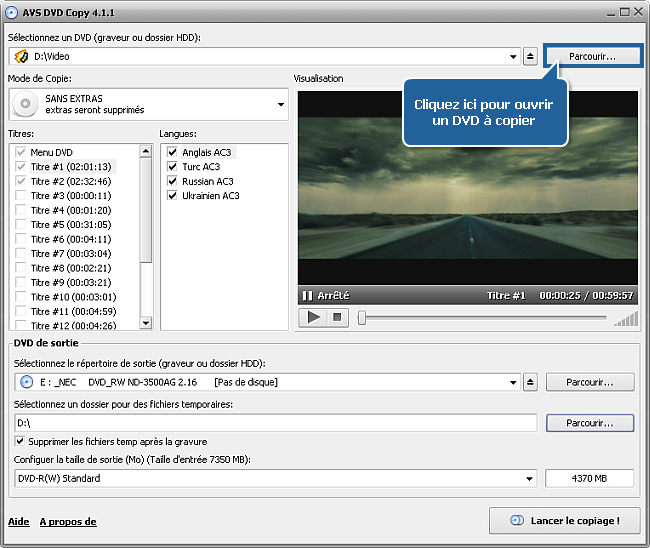Image resolution: width=650 pixels, height=548 pixels.
Task: Click the pause indicator next to Arrêté
Action: click(307, 296)
